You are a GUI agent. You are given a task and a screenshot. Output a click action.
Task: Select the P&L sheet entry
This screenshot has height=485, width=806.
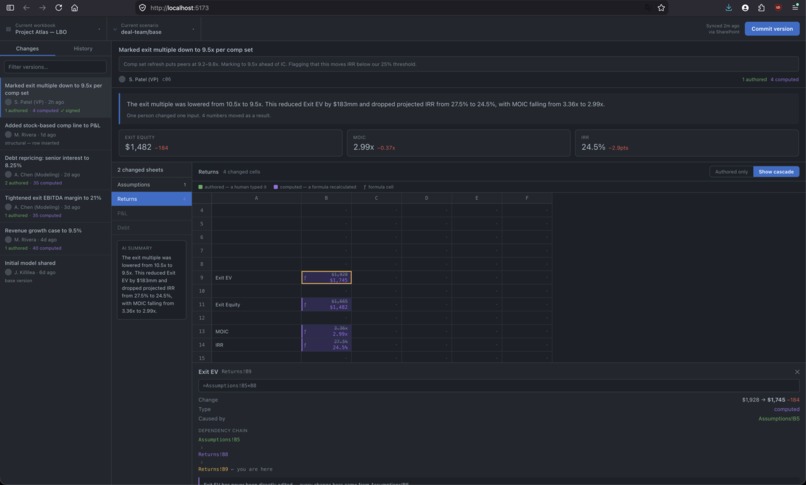(x=152, y=213)
